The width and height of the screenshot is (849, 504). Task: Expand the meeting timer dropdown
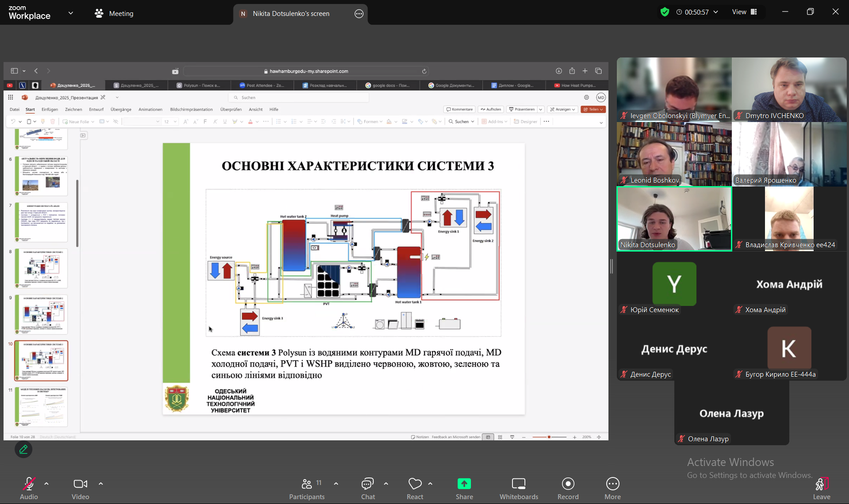click(716, 12)
